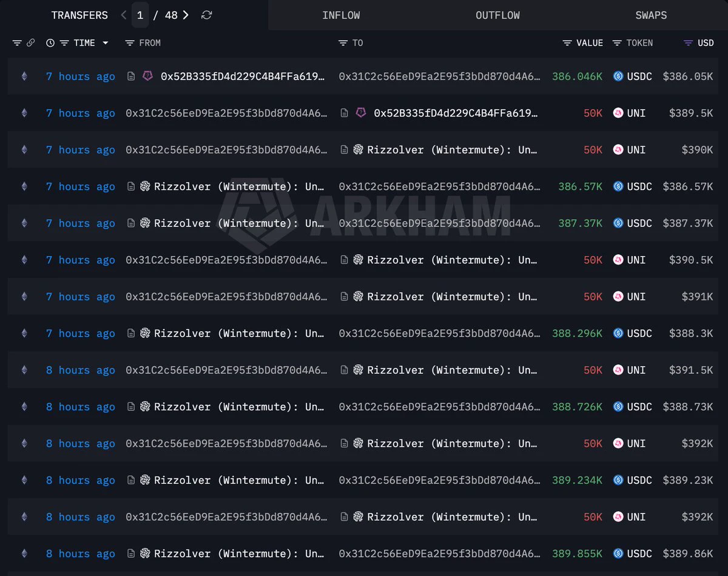728x576 pixels.
Task: Open the FROM column filter
Action: coord(129,43)
